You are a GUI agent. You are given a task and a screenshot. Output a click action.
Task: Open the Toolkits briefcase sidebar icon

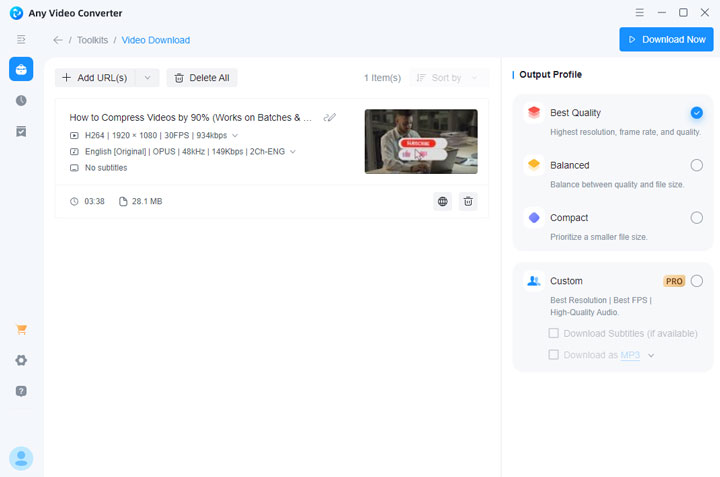[21, 69]
